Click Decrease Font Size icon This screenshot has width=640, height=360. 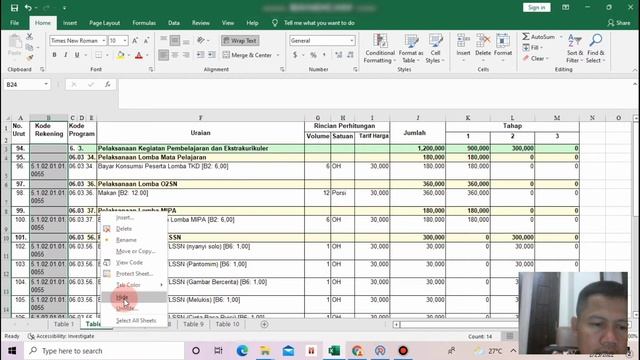coord(146,40)
